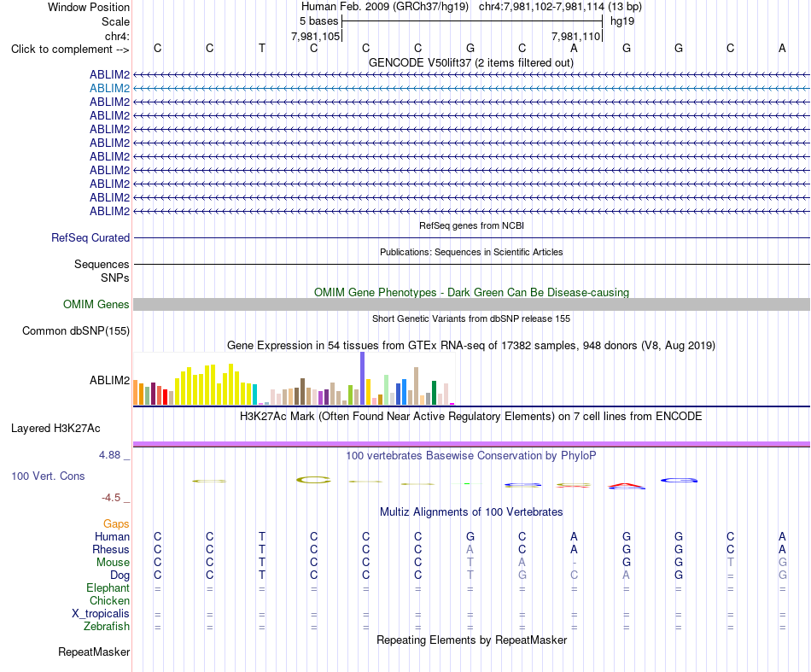Open the H3K27Ac Mark ENCODE title
This screenshot has height=672, width=811.
click(470, 417)
